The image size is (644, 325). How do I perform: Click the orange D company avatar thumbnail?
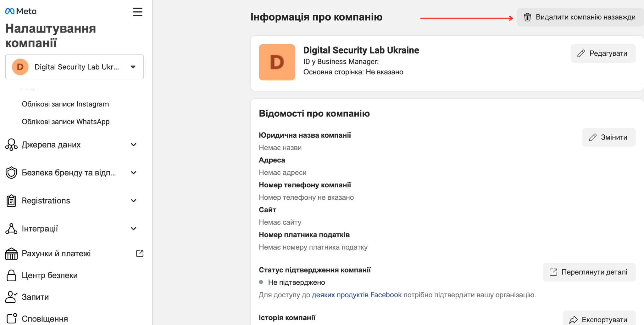pos(277,62)
